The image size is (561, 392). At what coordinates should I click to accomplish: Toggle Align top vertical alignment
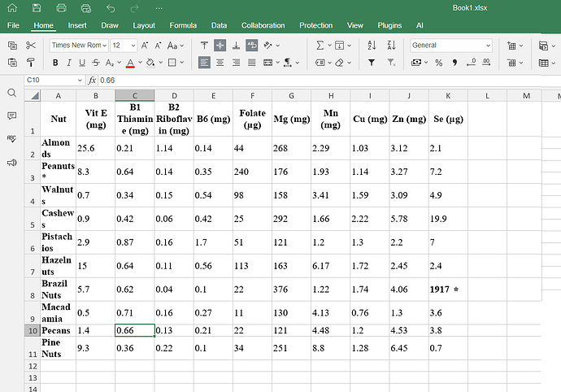tap(204, 46)
